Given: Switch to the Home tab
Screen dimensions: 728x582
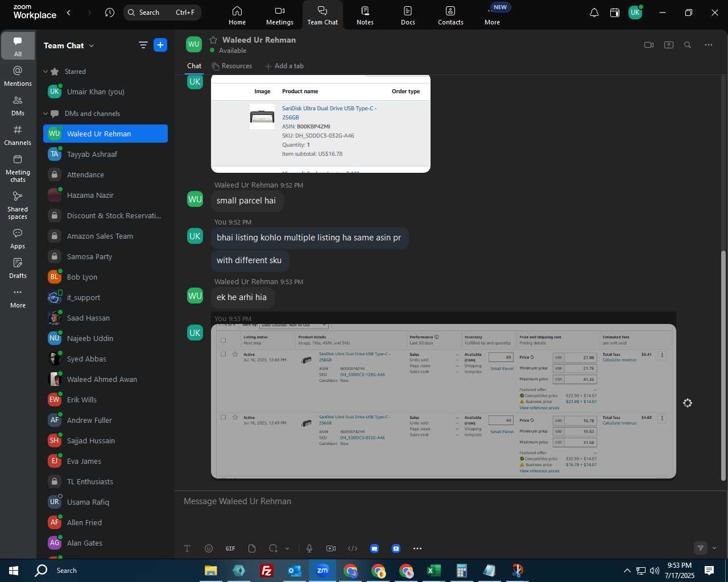Looking at the screenshot, I should [x=237, y=15].
